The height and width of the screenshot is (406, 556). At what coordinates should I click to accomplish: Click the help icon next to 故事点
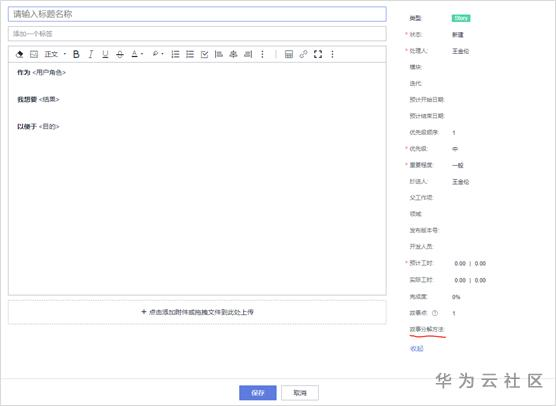pos(435,313)
